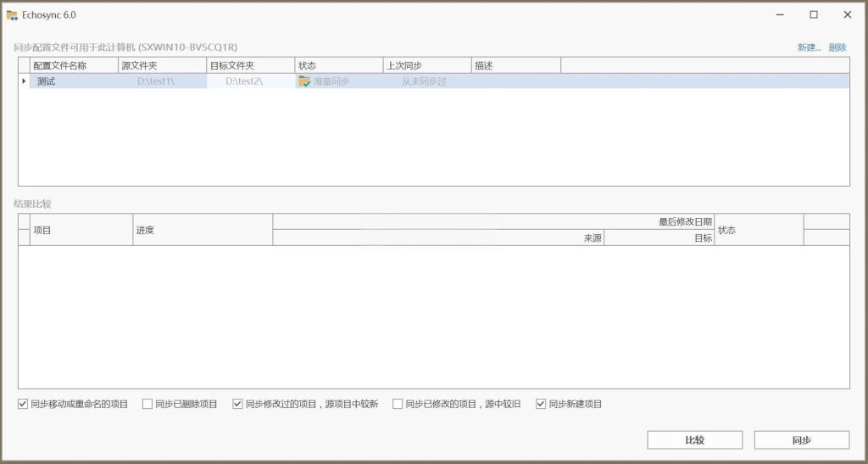Click the 比较 button
Image resolution: width=868 pixels, height=464 pixels.
[x=694, y=439]
